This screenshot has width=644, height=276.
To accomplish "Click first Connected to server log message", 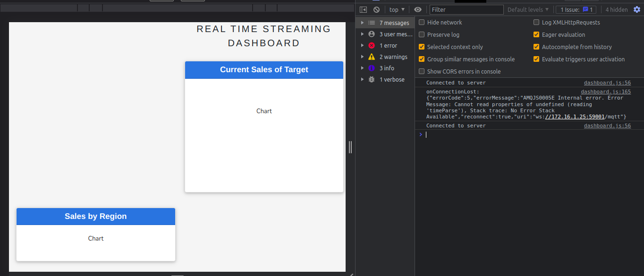I will pos(456,83).
